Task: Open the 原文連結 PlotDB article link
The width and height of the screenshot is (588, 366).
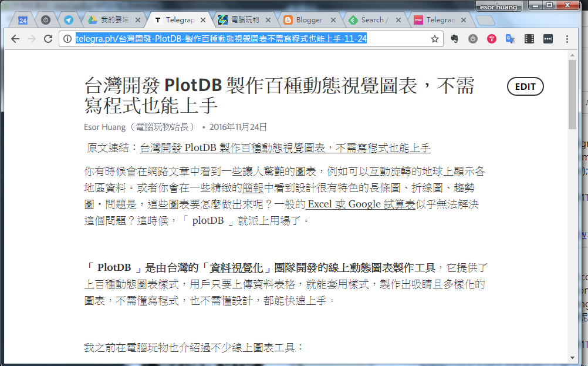Action: (285, 148)
